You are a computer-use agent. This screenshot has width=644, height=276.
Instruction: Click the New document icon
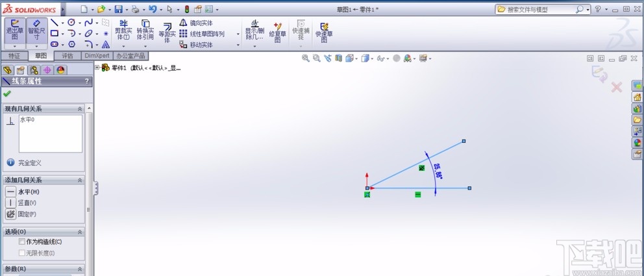tap(84, 9)
